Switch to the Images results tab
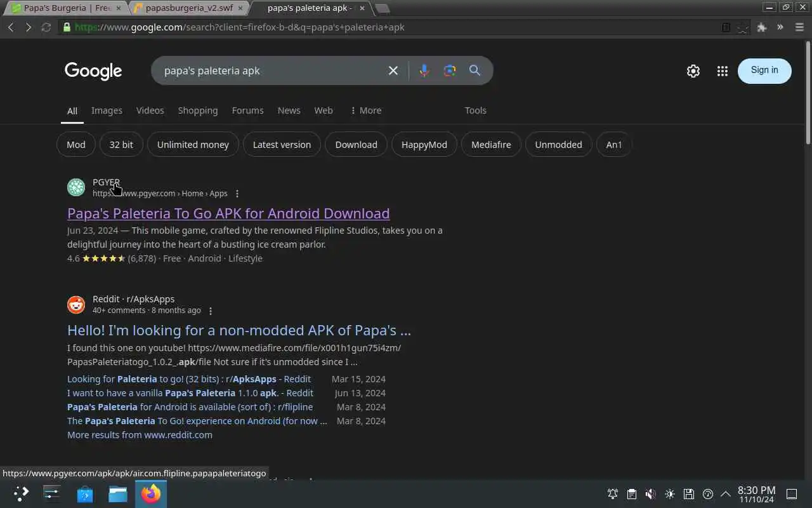812x508 pixels. point(107,110)
